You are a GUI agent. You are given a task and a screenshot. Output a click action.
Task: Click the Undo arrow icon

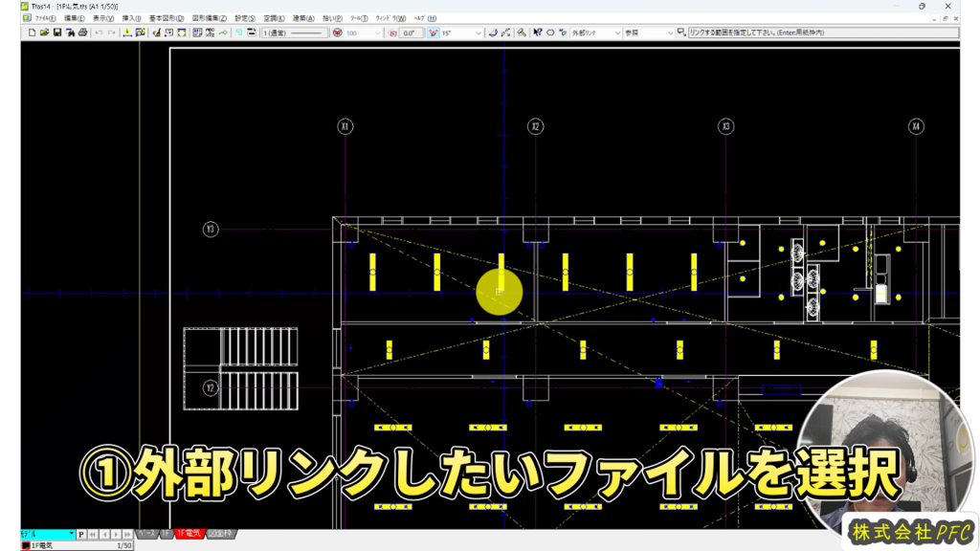click(x=99, y=33)
